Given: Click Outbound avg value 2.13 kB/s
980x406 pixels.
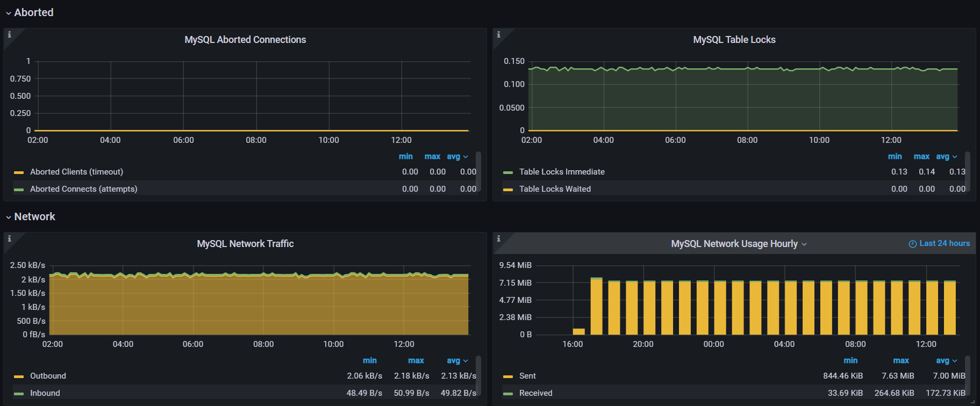Looking at the screenshot, I should pyautogui.click(x=459, y=376).
